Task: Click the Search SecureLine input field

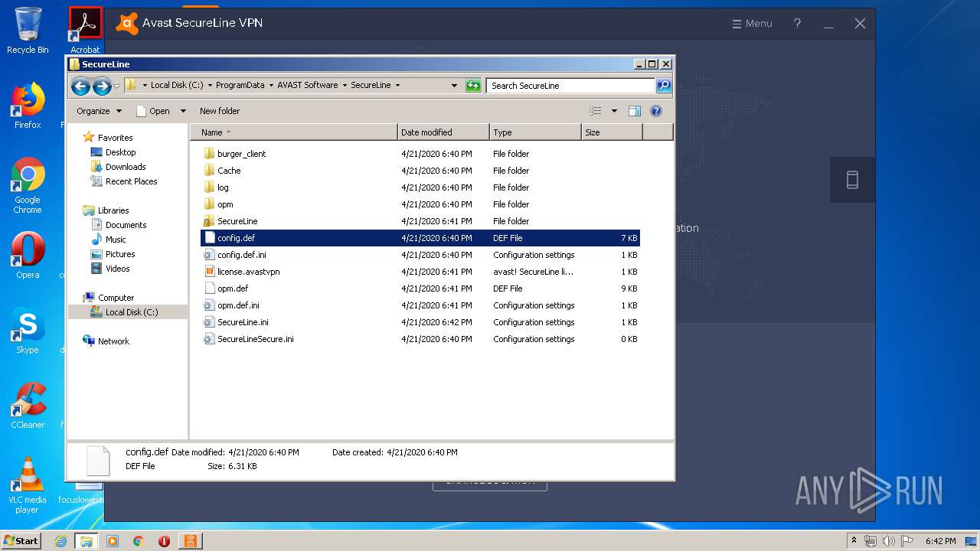Action: click(570, 86)
